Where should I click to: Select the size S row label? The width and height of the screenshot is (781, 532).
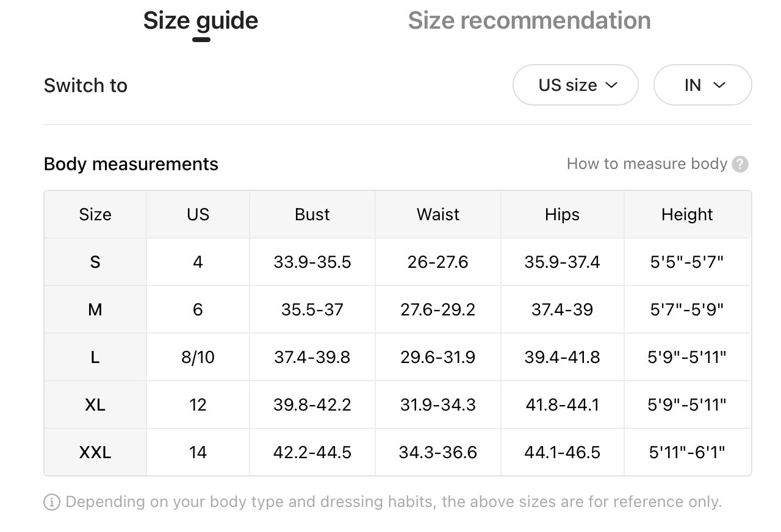pos(95,262)
